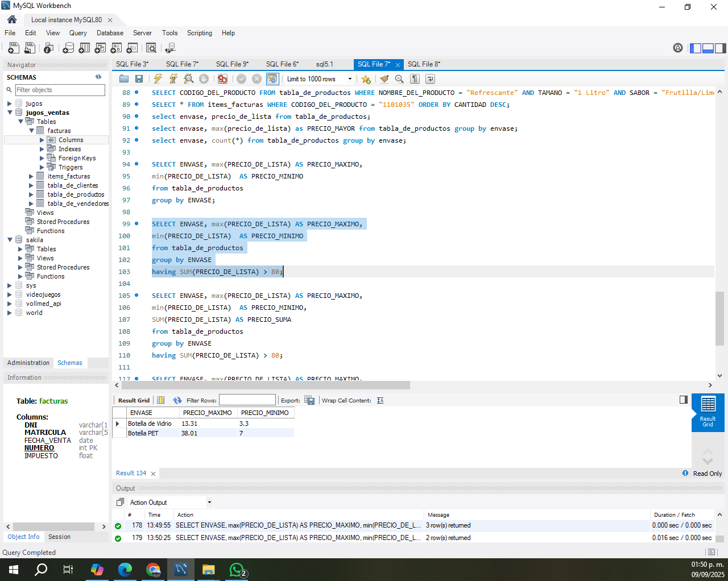
Task: Reconnect to DBMS icon
Action: pyautogui.click(x=170, y=48)
